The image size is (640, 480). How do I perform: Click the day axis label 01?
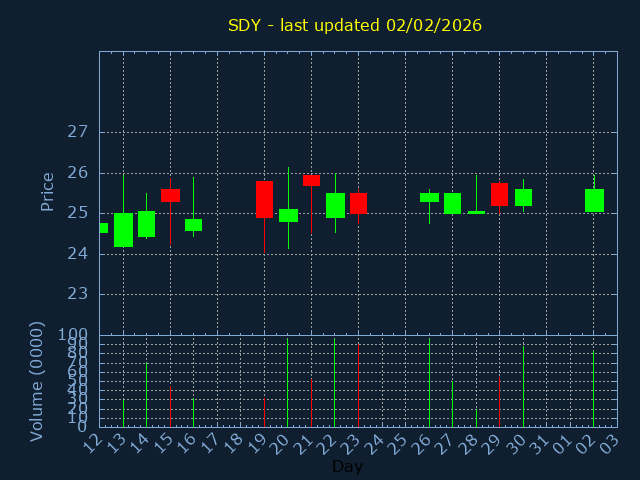pyautogui.click(x=563, y=444)
